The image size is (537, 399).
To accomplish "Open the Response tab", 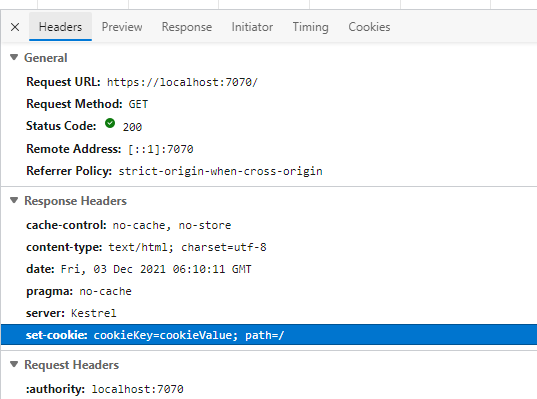I will (187, 27).
